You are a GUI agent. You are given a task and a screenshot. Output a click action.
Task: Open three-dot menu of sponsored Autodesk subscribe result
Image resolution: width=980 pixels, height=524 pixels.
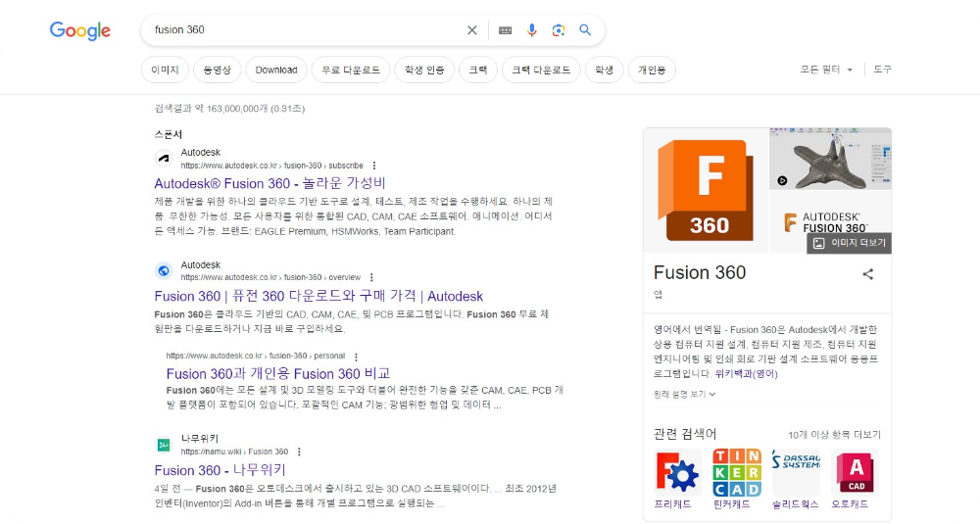click(374, 166)
